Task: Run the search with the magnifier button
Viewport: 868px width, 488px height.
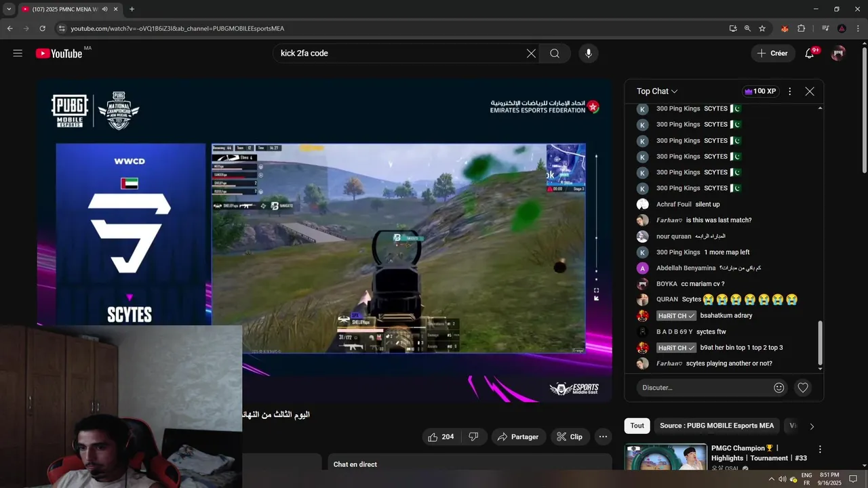Action: (x=555, y=54)
